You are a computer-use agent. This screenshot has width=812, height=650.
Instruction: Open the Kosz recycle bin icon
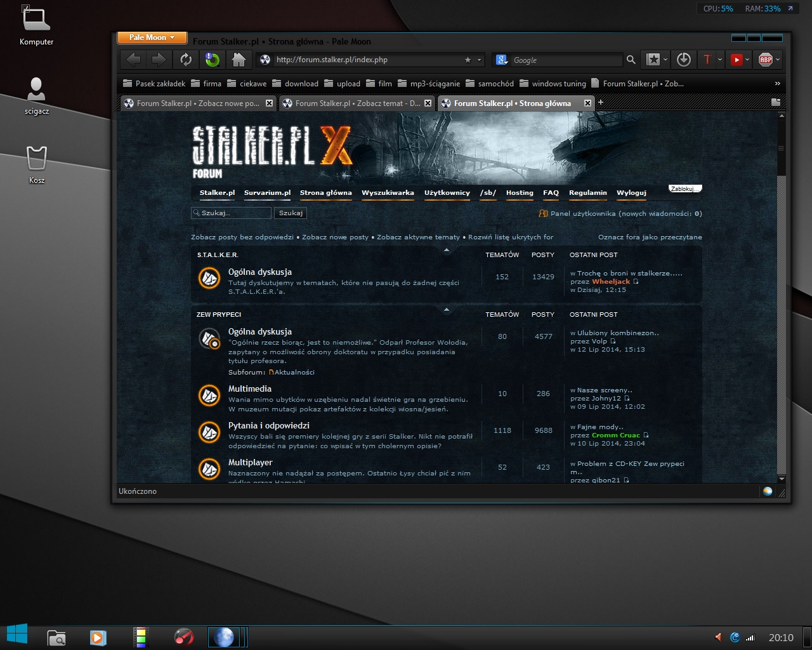(x=37, y=165)
